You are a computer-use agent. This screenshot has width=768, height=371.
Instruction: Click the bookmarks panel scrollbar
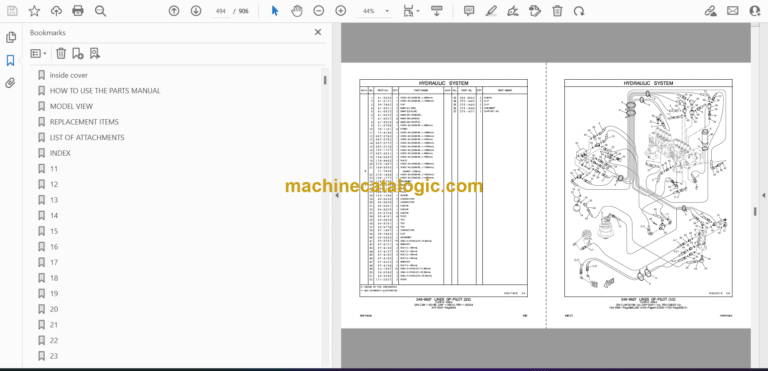[325, 80]
